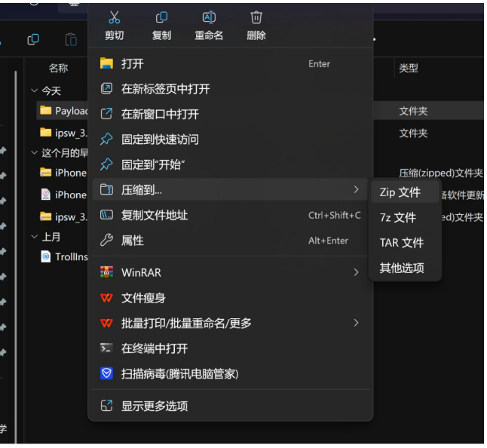Select 打开 with the folder icon
The height and width of the screenshot is (448, 487).
tap(230, 63)
